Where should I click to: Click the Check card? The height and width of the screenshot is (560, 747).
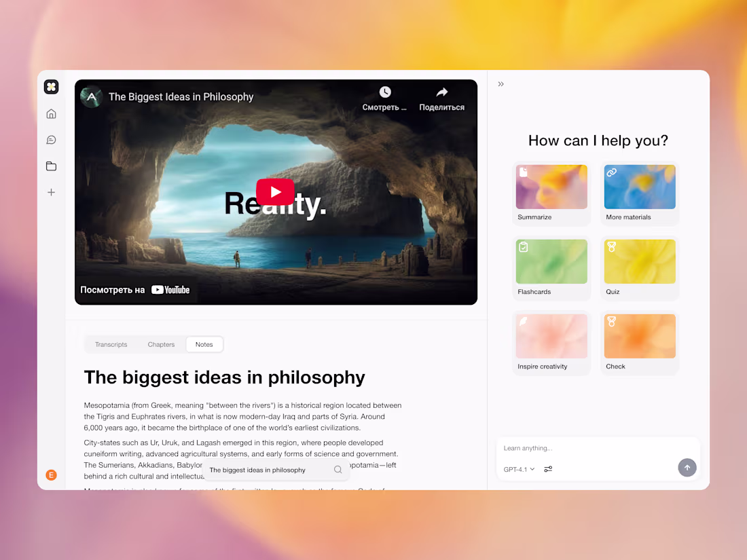point(639,343)
